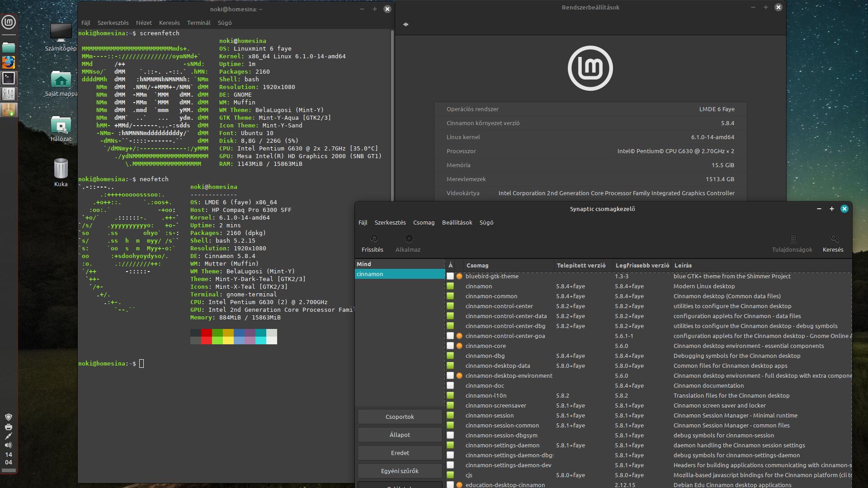Screen dimensions: 868x488
Task: Open the panel clock calendar
Action: coord(9,458)
